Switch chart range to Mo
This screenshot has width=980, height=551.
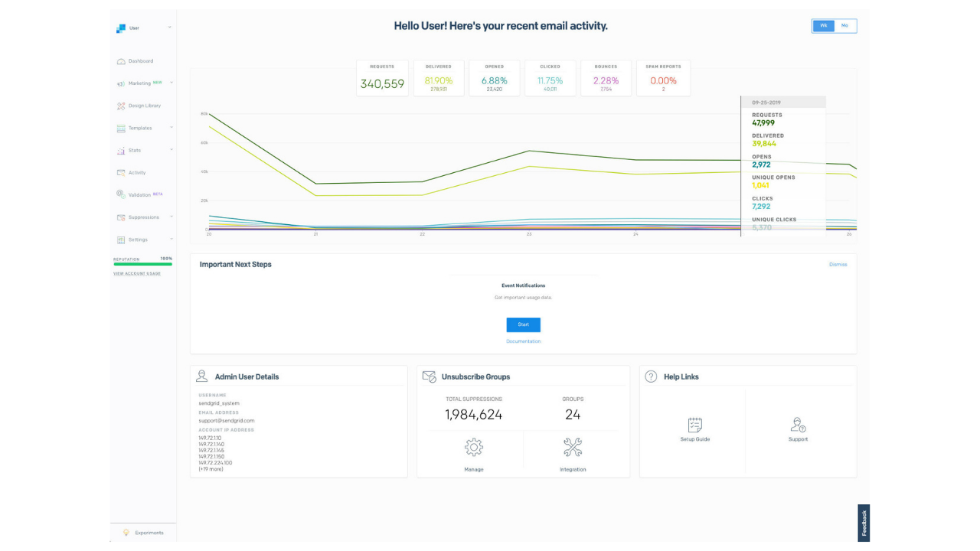845,26
